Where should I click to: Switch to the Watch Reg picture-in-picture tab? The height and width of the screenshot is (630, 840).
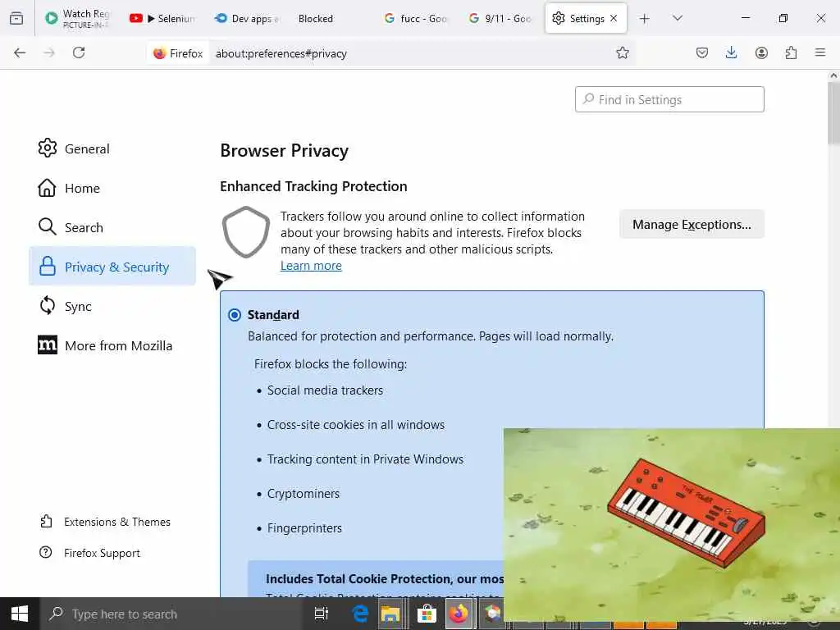tap(78, 18)
